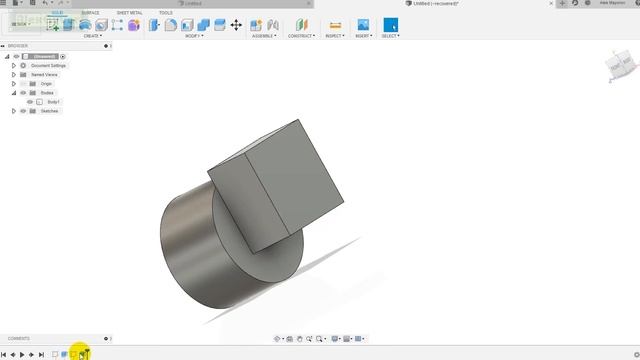Screen dimensions: 640x360
Task: Jump to timeline end
Action: click(x=41, y=355)
